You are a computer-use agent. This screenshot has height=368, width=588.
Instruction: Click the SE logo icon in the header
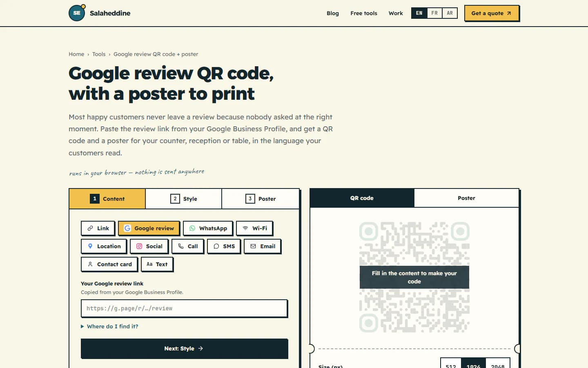pos(77,13)
